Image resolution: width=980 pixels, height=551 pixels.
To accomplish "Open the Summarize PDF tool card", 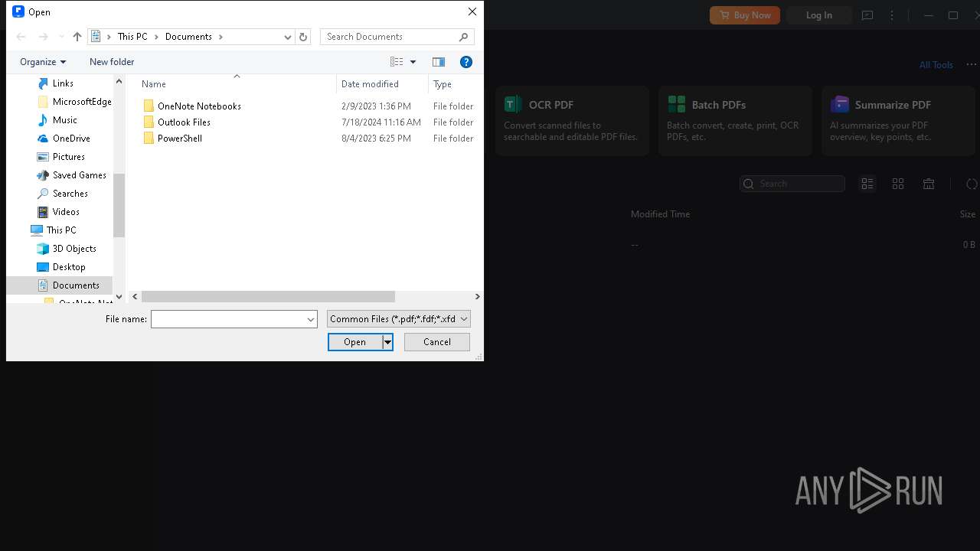I will (898, 121).
